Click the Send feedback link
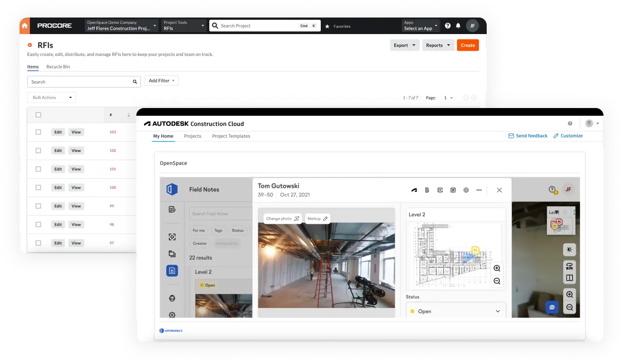The width and height of the screenshot is (623, 364). click(528, 136)
